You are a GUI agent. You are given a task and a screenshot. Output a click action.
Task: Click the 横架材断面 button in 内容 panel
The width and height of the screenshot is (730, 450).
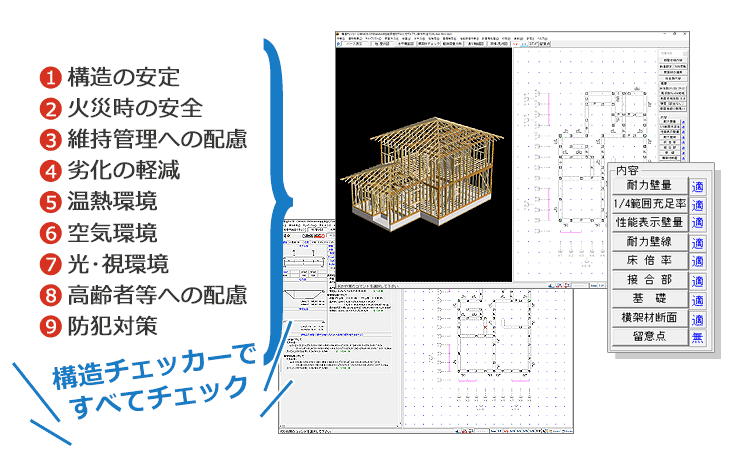[x=649, y=318]
